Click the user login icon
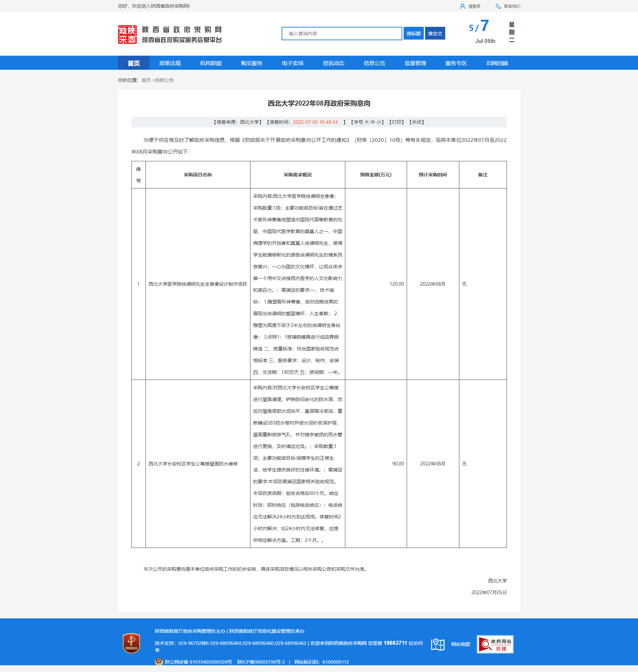 (462, 6)
